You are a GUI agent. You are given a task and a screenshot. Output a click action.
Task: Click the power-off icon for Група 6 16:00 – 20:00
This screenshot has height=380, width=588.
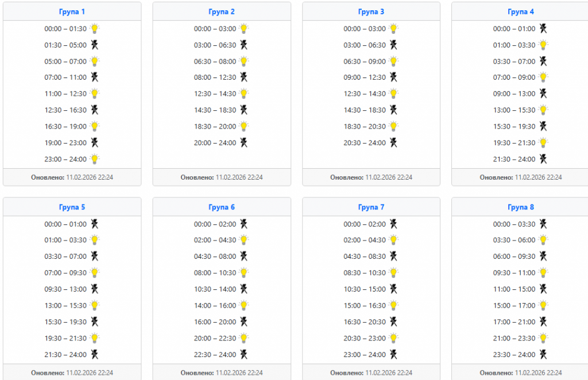[x=244, y=321]
